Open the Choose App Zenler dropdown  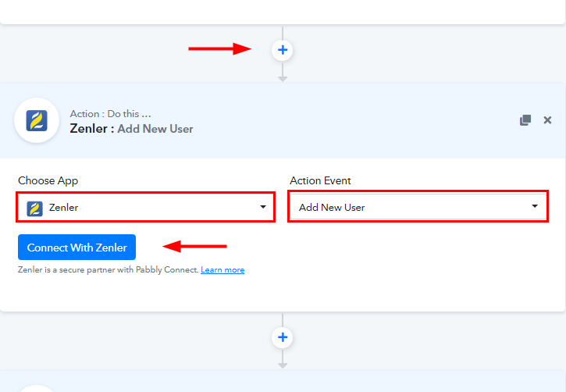(x=146, y=207)
